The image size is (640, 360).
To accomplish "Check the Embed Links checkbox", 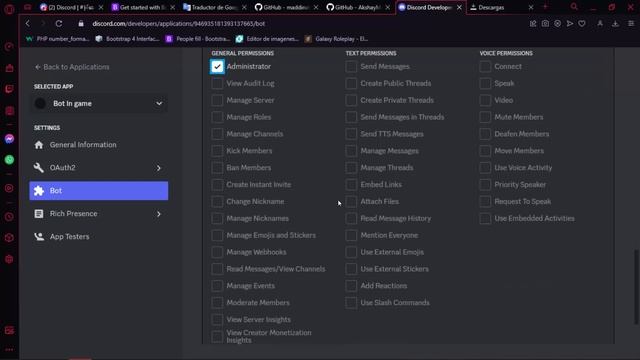I will click(x=351, y=184).
